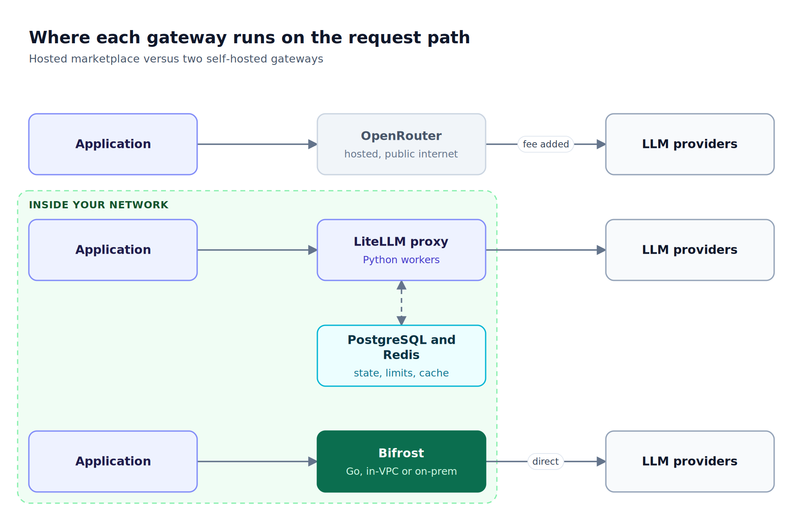Click the OpenRouter box

(401, 144)
